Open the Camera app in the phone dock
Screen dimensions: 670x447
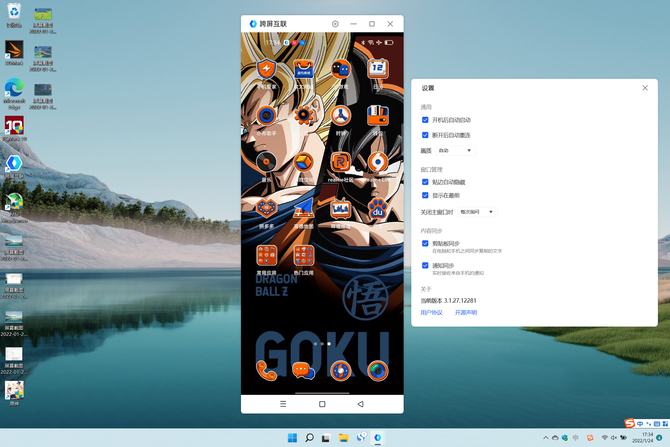click(378, 371)
